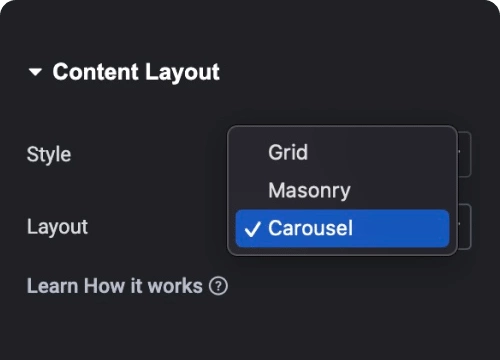Click the Grid entry at the top of the list
Screen dimensions: 500x360
[x=342, y=152]
